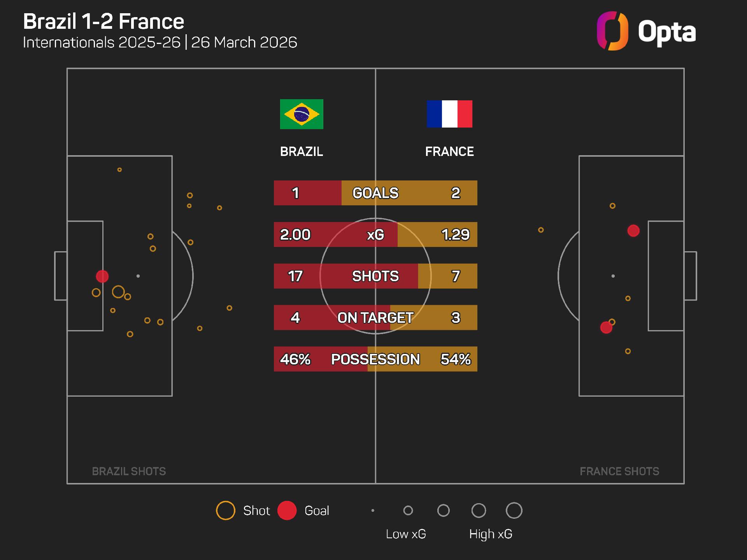Screen dimensions: 747x560
Task: Click the Brazil 1-2 France title
Action: click(x=103, y=21)
